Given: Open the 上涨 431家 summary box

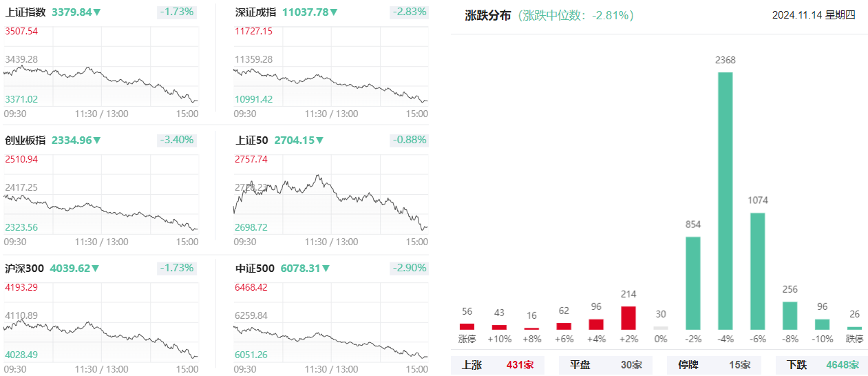Looking at the screenshot, I should coord(497,365).
